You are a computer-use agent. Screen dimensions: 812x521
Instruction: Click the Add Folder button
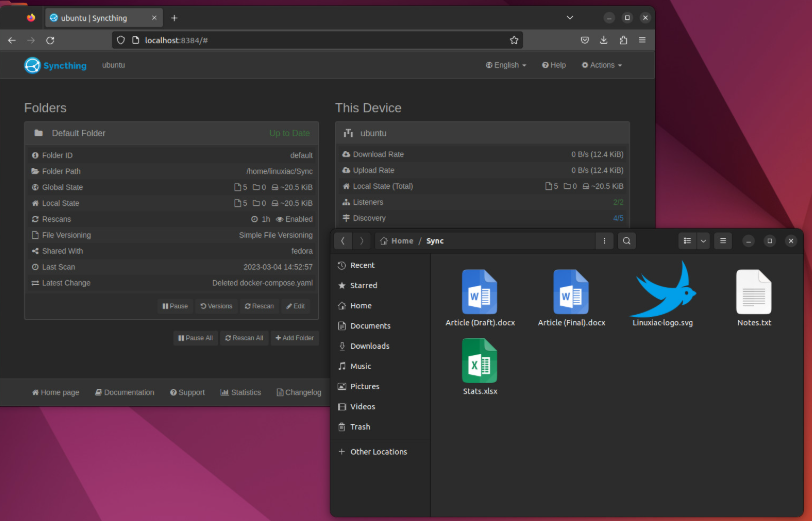(295, 338)
